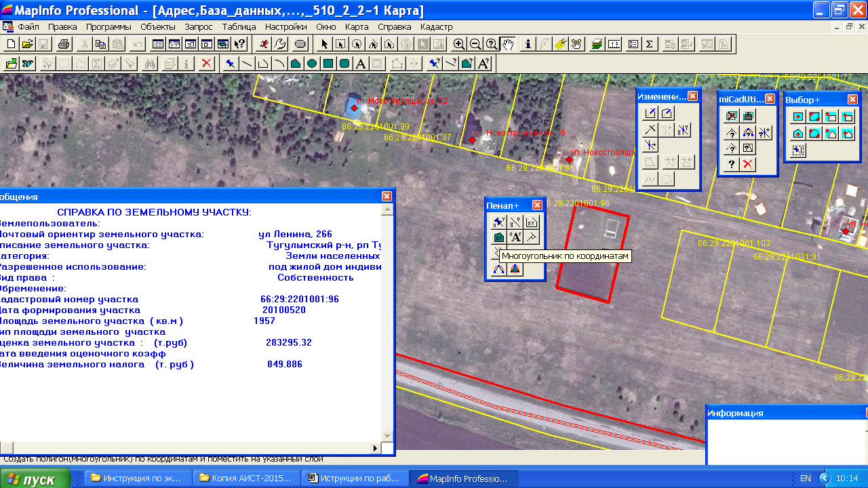Open a table with the folder icon
The height and width of the screenshot is (488, 868).
pos(27,44)
